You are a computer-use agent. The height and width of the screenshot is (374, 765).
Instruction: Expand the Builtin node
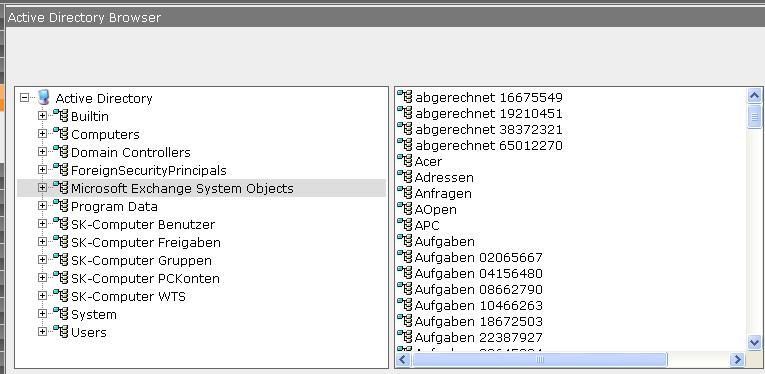42,116
